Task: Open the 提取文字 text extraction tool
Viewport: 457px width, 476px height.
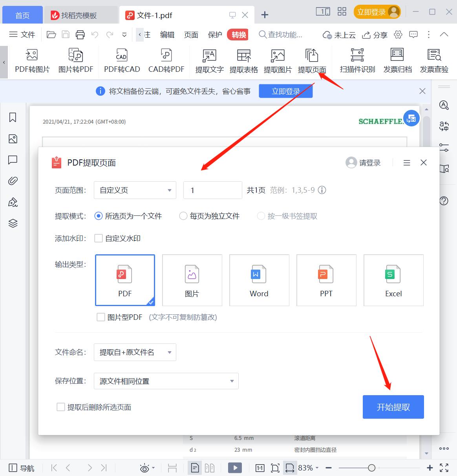Action: (209, 61)
